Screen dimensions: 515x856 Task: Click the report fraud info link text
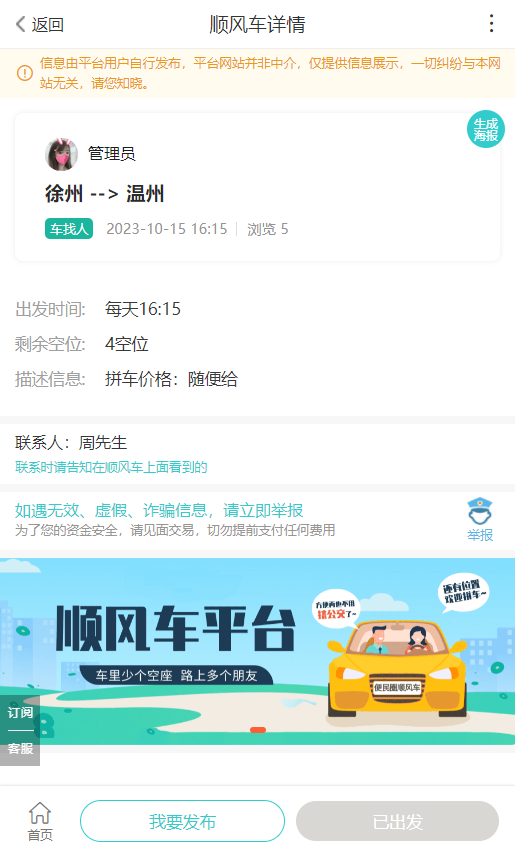(159, 510)
